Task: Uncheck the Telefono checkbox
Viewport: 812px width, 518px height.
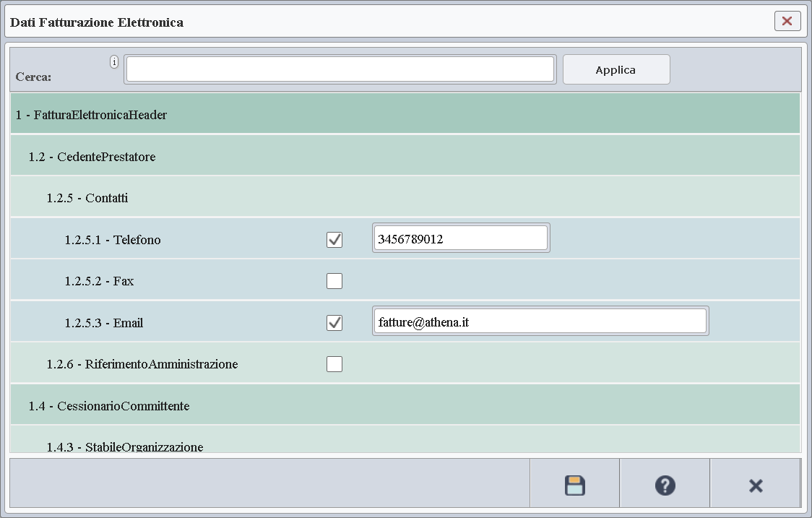Action: [x=334, y=239]
